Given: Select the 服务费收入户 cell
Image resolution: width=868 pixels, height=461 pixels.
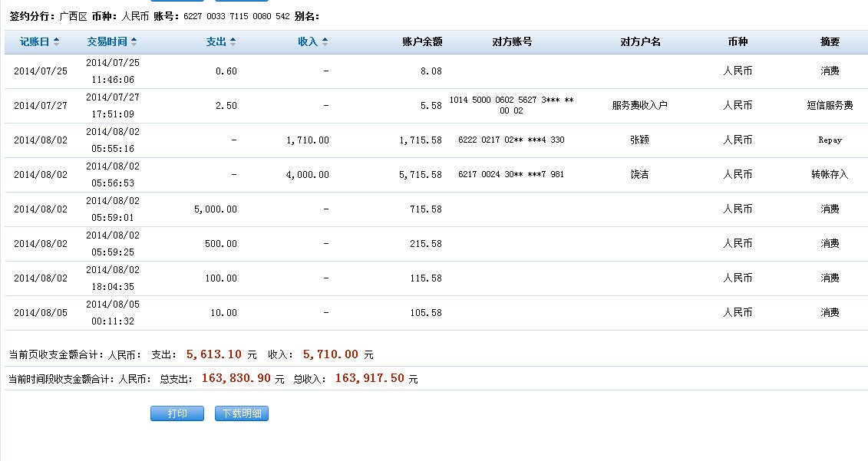Looking at the screenshot, I should pyautogui.click(x=639, y=106).
